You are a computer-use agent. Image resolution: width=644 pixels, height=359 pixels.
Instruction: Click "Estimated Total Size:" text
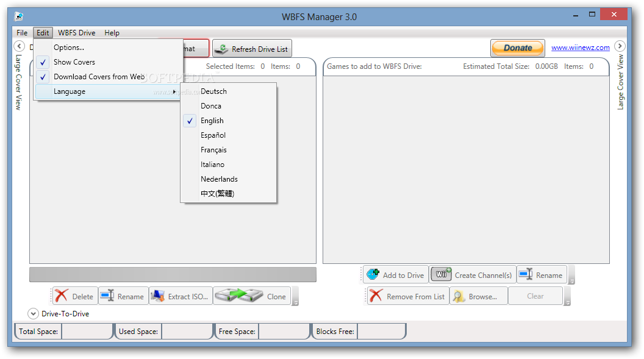(x=496, y=66)
